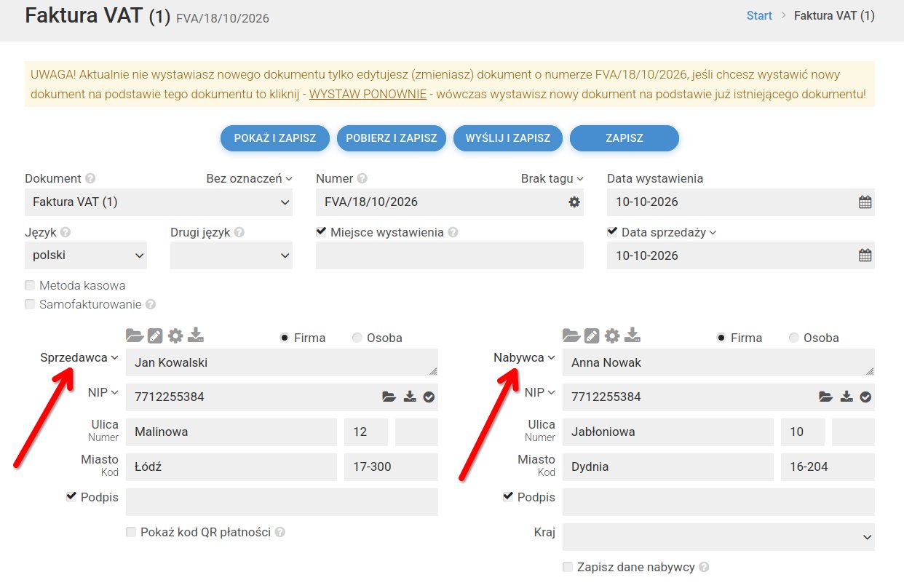Image resolution: width=904 pixels, height=588 pixels.
Task: Click the edit pencil icon above Anna Nowak
Action: 592,335
